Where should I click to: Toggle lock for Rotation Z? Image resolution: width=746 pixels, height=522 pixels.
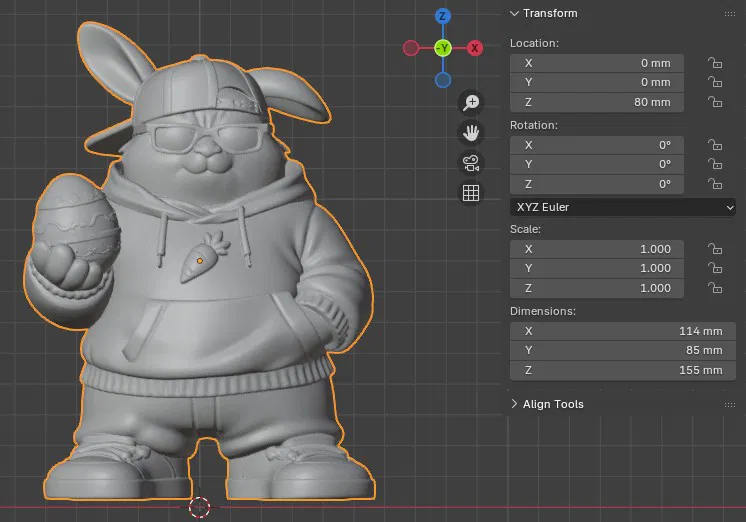[x=715, y=184]
